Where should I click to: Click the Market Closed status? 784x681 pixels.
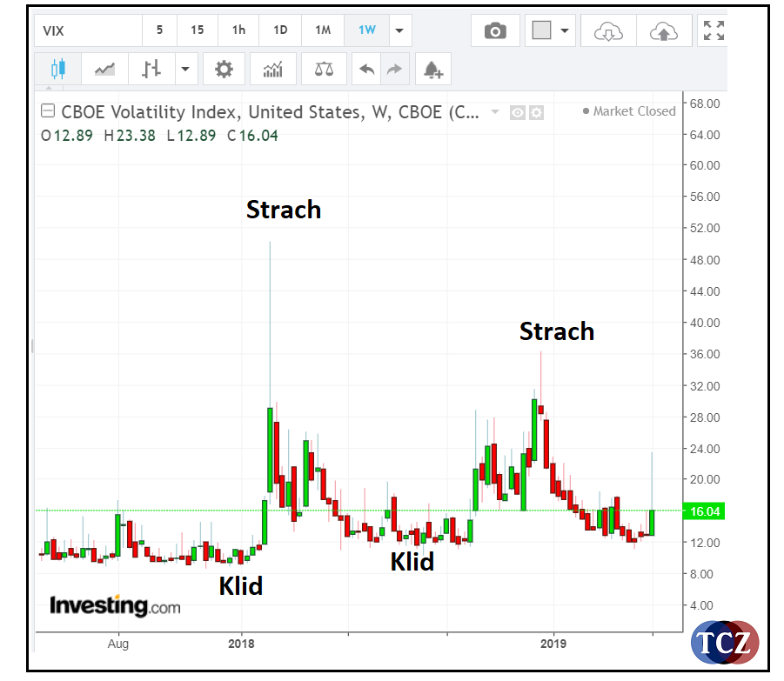629,111
